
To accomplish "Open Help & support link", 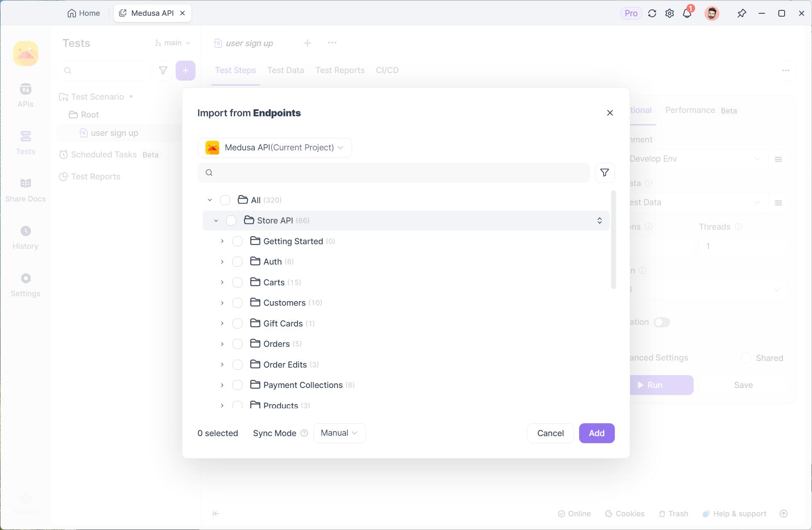I will (734, 514).
